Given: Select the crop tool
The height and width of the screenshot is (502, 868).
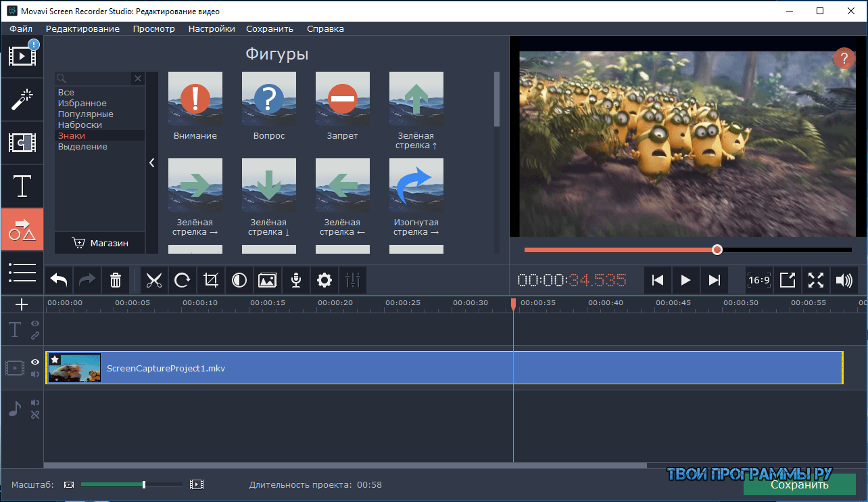Looking at the screenshot, I should click(x=211, y=280).
